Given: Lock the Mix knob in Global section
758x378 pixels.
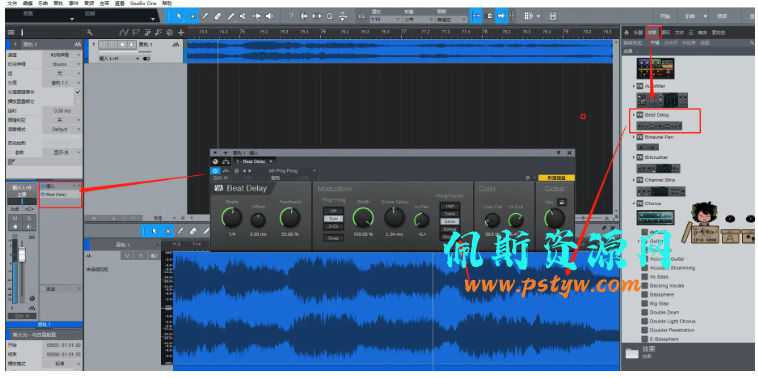Looking at the screenshot, I should 562,202.
